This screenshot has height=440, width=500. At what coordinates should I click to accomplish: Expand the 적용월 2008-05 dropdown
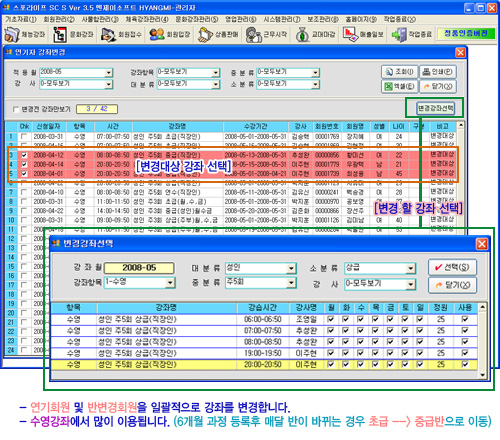point(109,73)
